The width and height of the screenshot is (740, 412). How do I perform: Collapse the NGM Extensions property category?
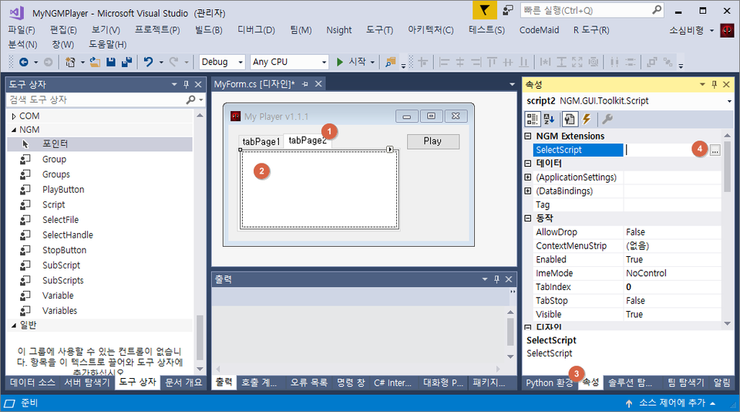[528, 136]
